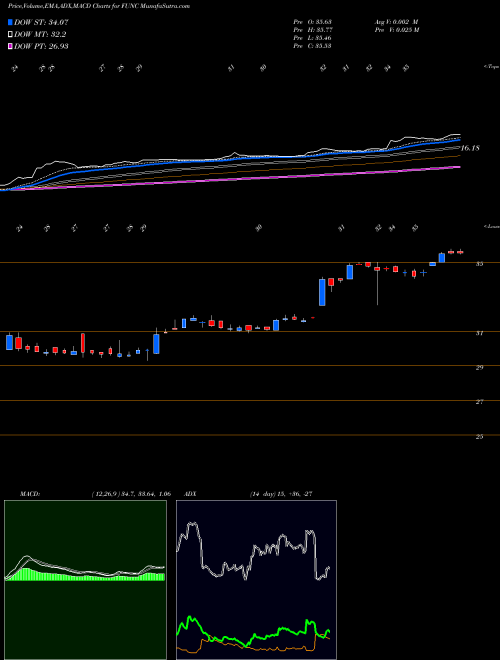Click the 'ADX' panel heading
The image size is (500, 660).
[192, 494]
